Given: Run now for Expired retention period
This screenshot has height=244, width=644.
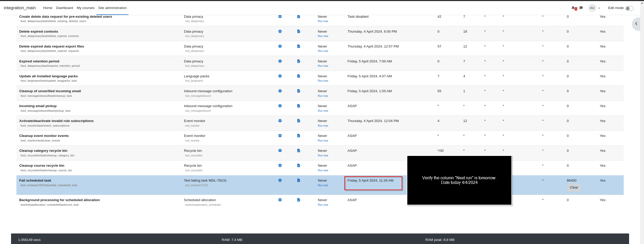Looking at the screenshot, I should pyautogui.click(x=323, y=66).
